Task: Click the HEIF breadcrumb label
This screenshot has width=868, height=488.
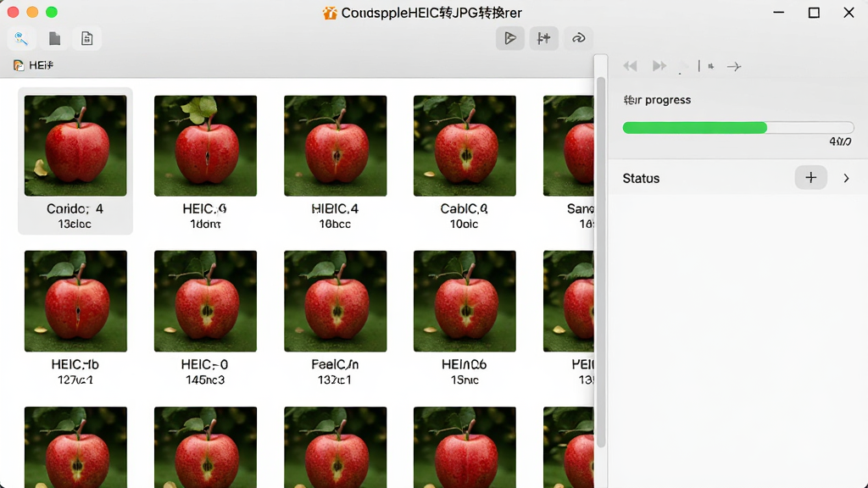Action: click(41, 65)
